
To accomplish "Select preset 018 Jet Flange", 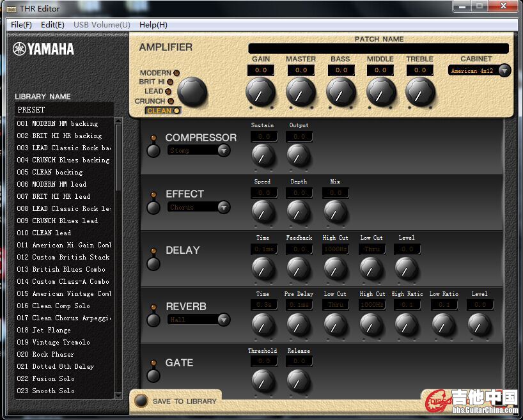I will click(64, 330).
